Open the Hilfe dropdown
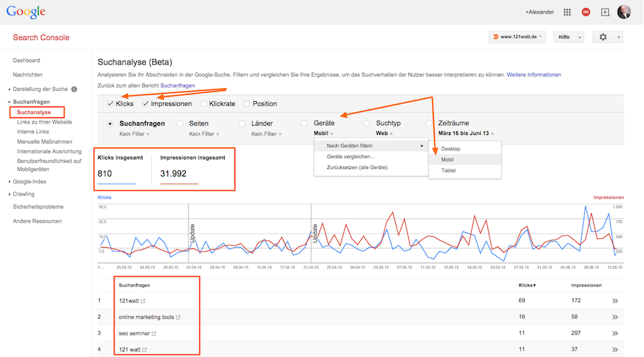Screen dimensions: 644x357 569,37
